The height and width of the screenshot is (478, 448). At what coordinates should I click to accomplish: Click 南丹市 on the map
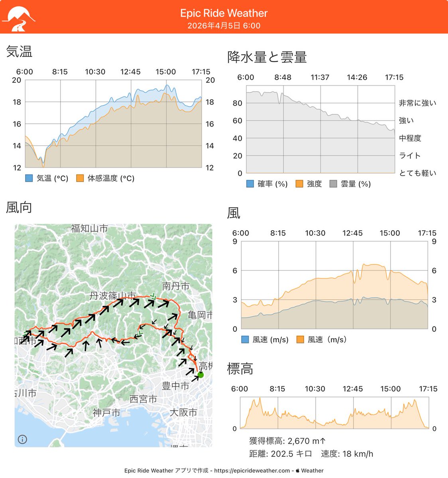pos(176,286)
